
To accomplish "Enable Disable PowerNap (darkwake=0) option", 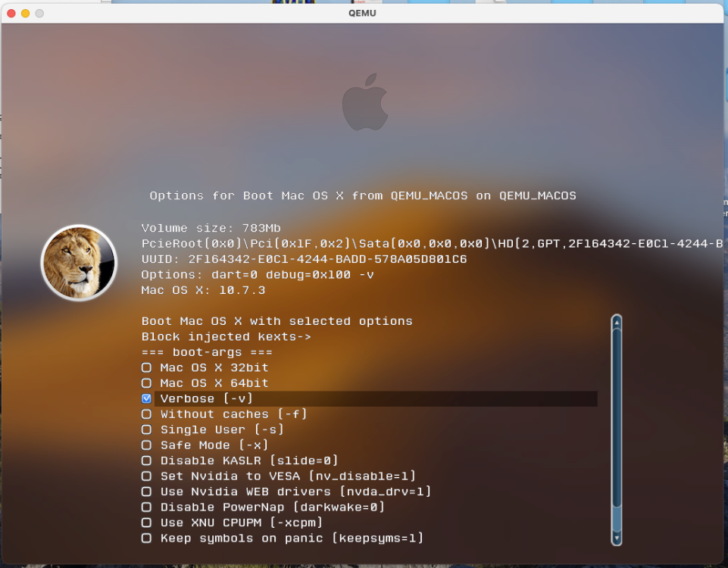I will coord(147,507).
